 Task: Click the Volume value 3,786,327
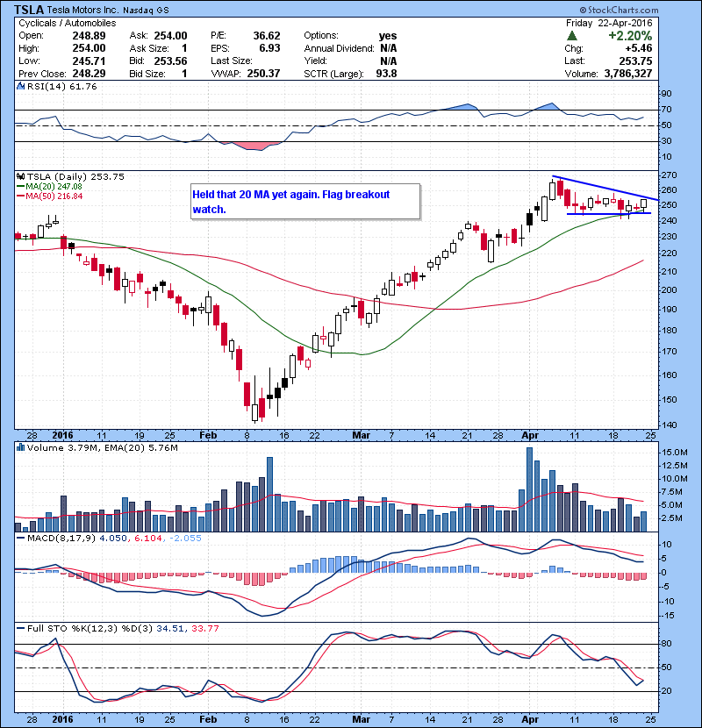pyautogui.click(x=628, y=74)
